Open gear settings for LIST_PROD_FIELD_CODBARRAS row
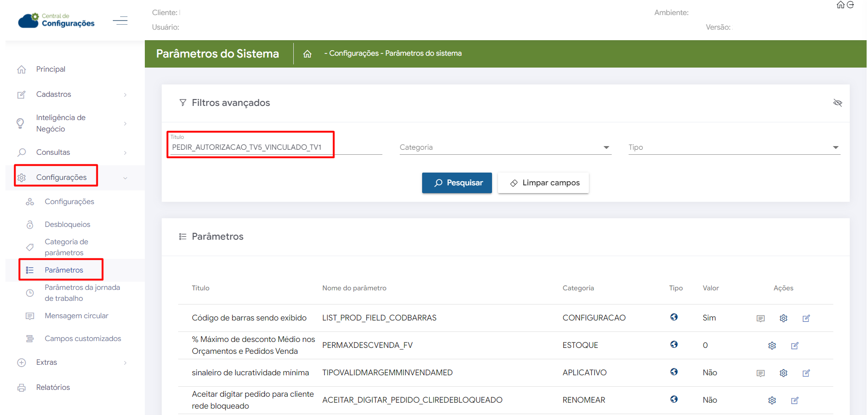 pos(783,318)
